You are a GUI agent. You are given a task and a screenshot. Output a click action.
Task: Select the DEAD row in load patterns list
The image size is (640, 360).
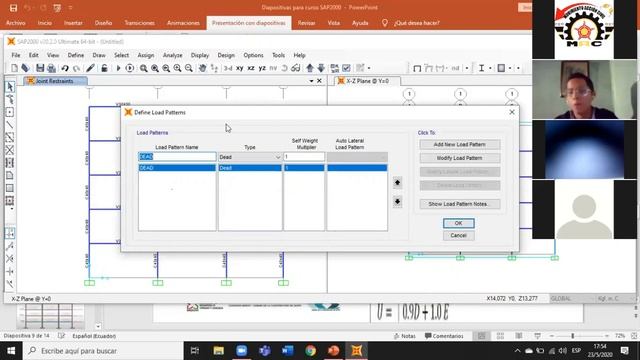coord(262,168)
